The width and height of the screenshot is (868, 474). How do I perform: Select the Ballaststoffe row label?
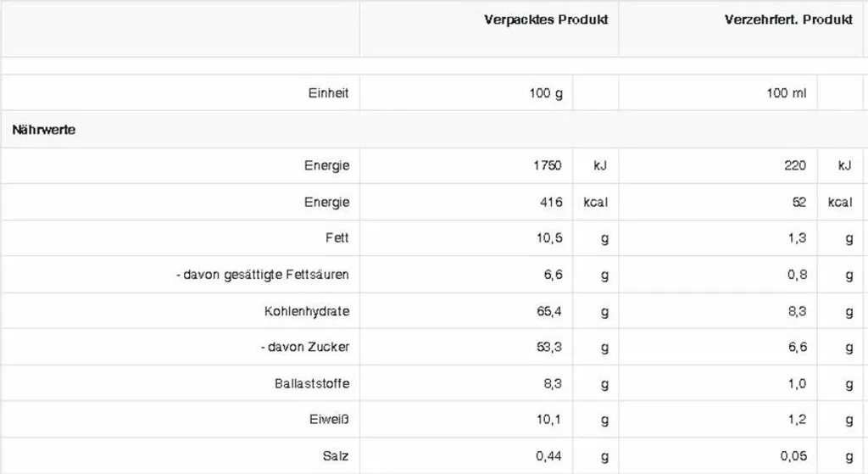(312, 384)
